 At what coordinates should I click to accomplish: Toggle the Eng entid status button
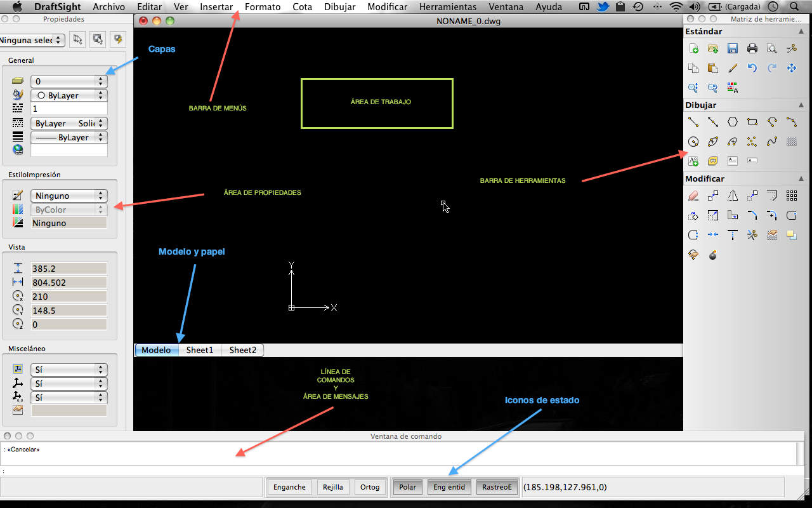tap(449, 487)
